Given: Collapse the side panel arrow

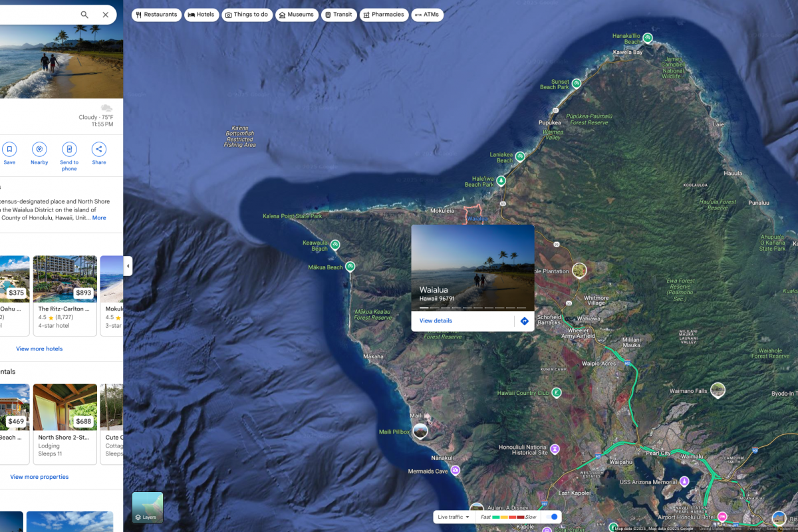Looking at the screenshot, I should tap(128, 266).
